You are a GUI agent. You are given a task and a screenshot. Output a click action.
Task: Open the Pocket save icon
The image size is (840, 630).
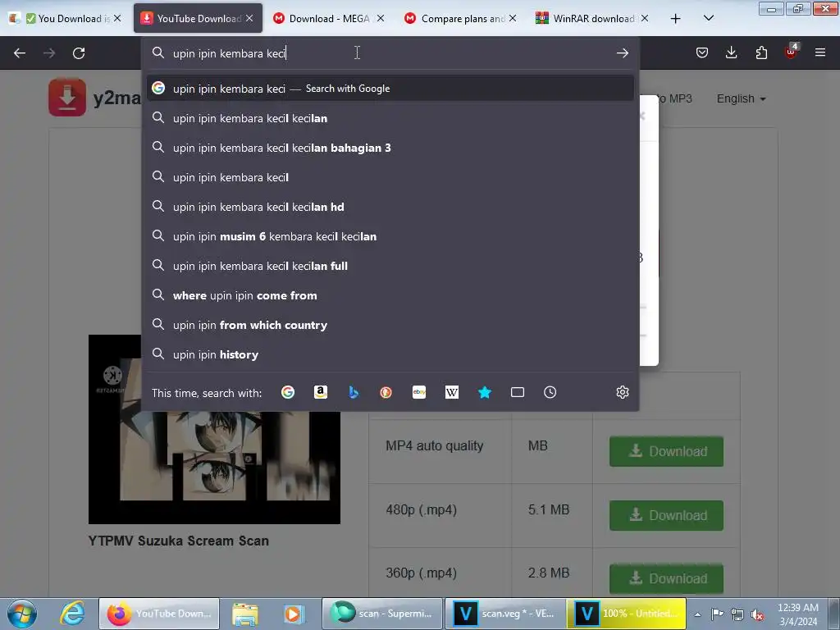[x=702, y=52]
